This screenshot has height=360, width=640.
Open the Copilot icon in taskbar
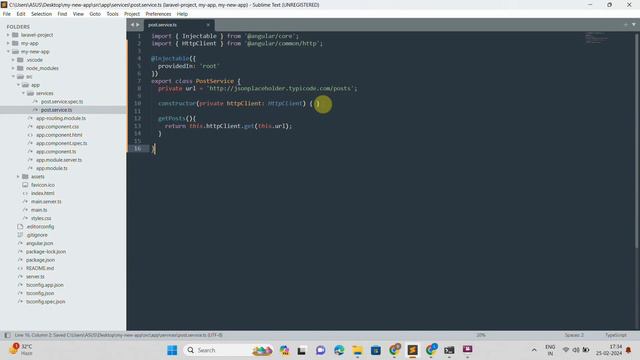[284, 350]
